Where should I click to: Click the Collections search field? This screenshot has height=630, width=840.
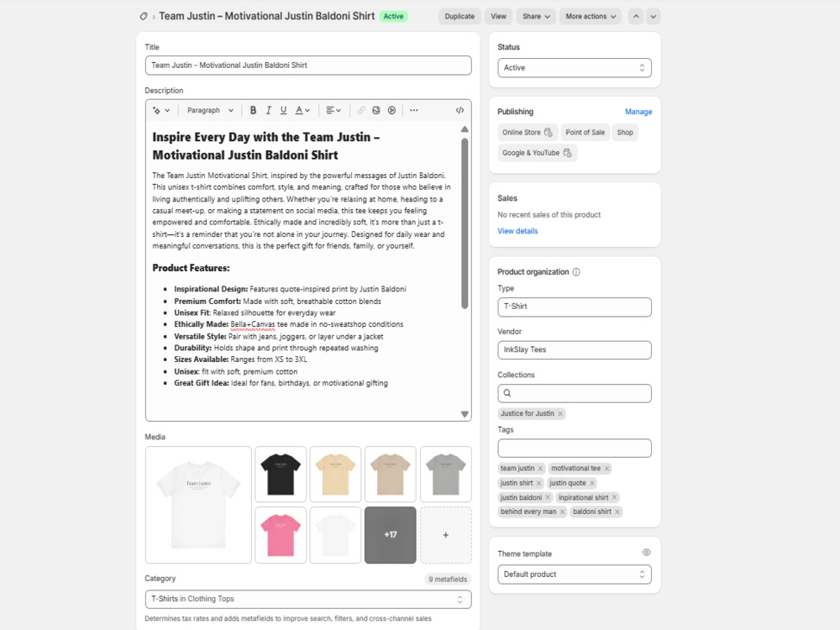[575, 393]
